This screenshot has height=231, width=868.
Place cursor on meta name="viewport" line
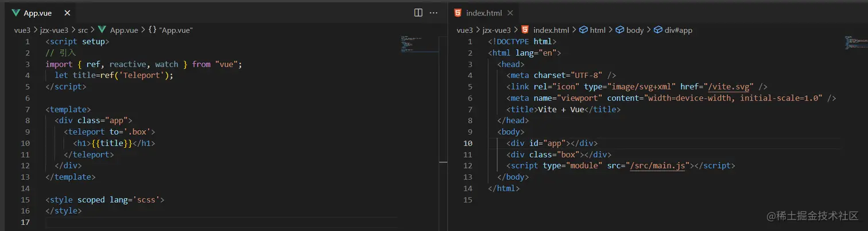click(671, 98)
